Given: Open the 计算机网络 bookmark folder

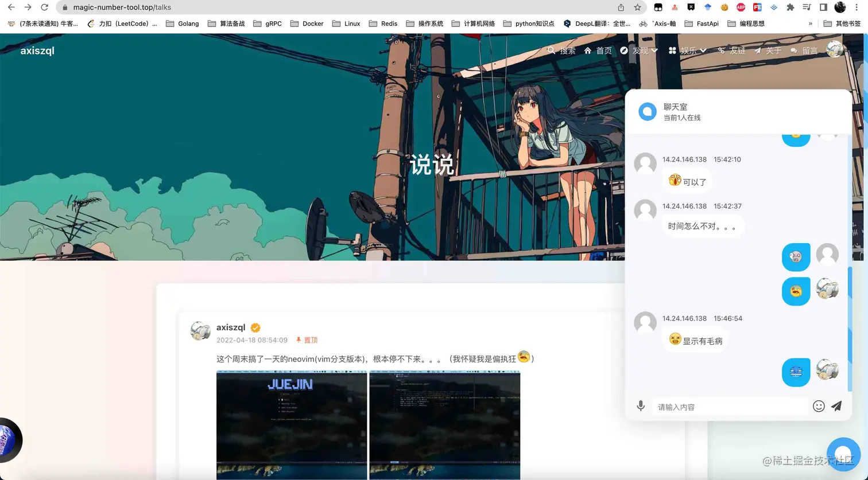Looking at the screenshot, I should pyautogui.click(x=473, y=24).
